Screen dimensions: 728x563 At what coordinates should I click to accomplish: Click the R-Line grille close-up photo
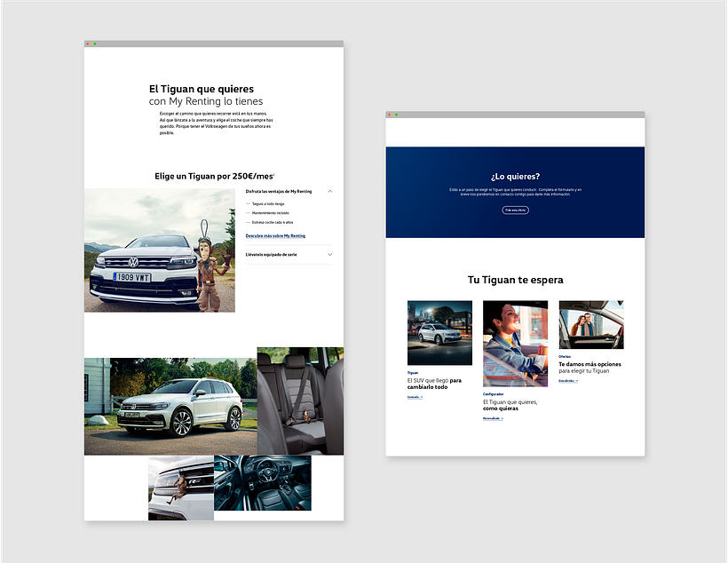[181, 488]
